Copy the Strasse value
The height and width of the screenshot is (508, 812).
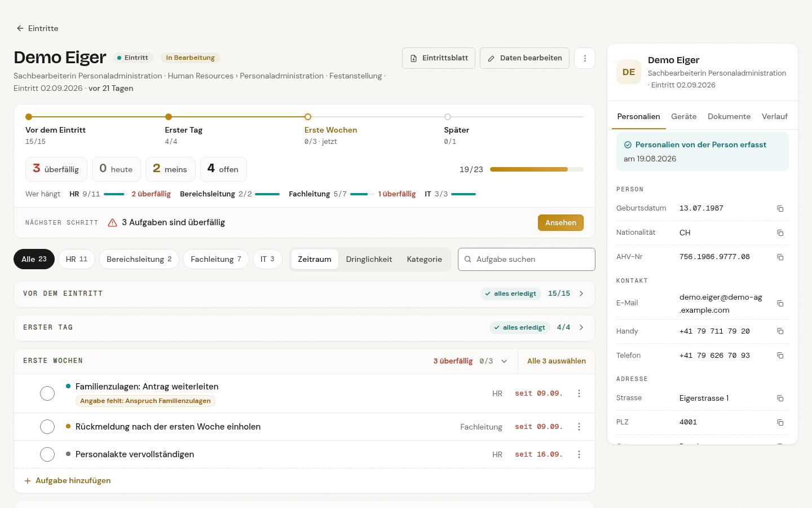[x=780, y=398]
